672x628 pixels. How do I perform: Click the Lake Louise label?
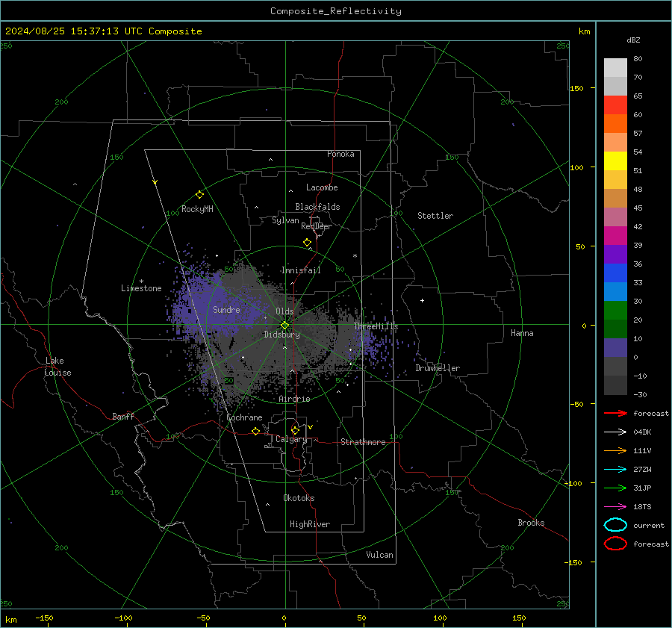[x=58, y=367]
